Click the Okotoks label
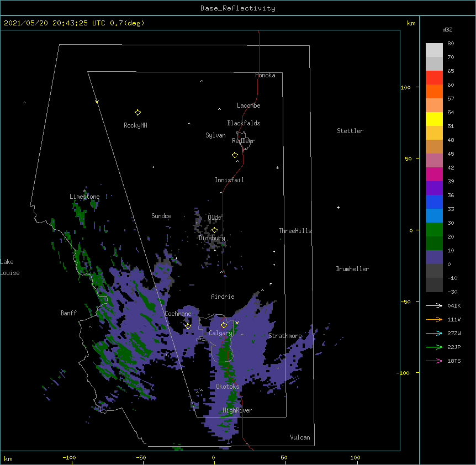476x465 pixels. pyautogui.click(x=228, y=387)
